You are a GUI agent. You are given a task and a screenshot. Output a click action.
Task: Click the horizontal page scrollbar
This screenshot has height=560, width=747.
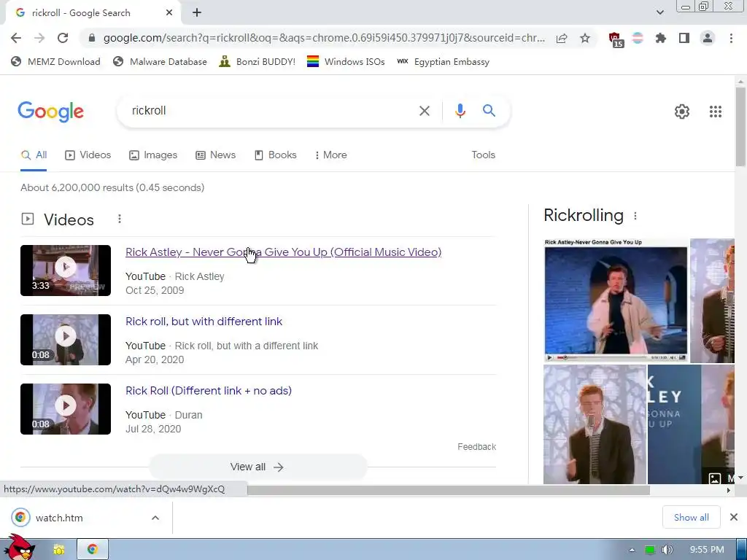449,490
